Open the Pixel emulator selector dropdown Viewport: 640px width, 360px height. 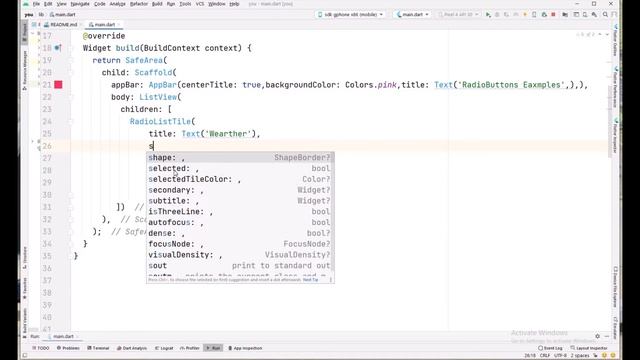pyautogui.click(x=458, y=15)
